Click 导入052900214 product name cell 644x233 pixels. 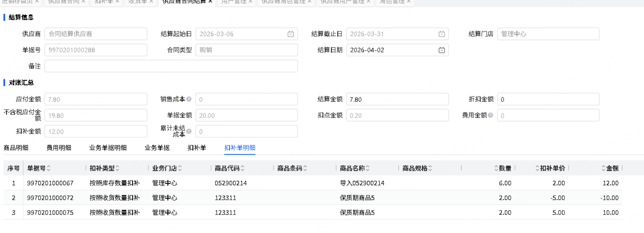pyautogui.click(x=362, y=183)
